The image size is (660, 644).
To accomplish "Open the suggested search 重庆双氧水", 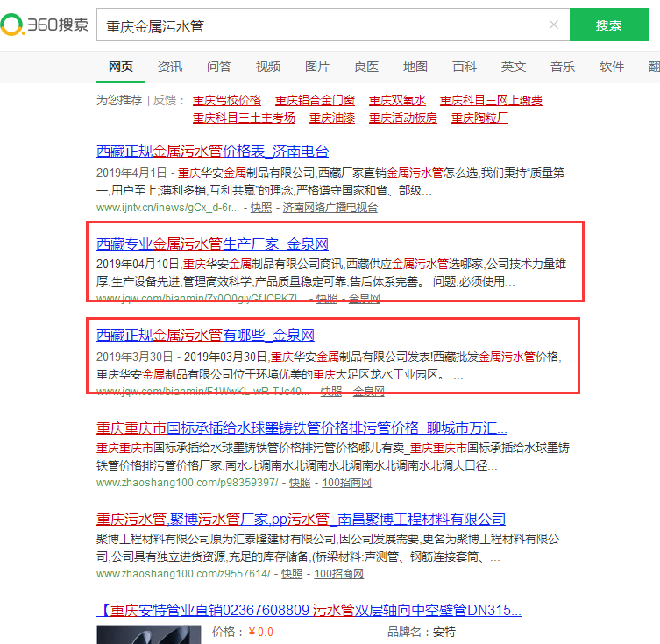I will pyautogui.click(x=397, y=100).
